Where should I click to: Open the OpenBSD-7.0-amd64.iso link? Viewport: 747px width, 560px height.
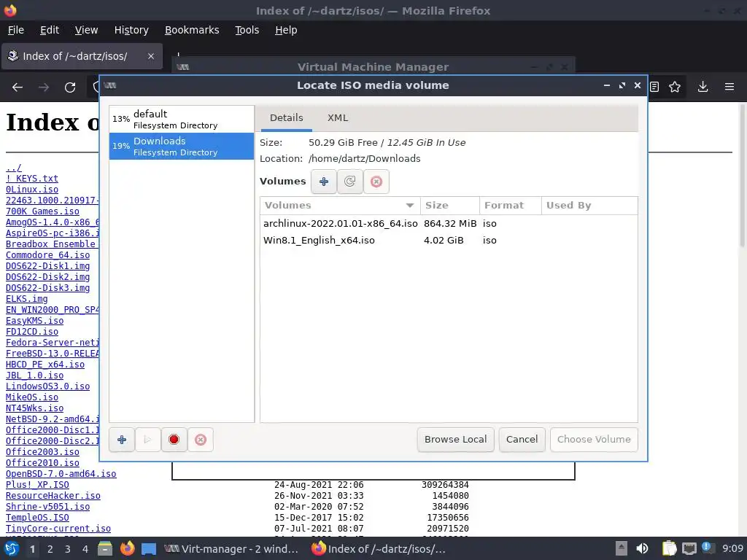tap(61, 474)
